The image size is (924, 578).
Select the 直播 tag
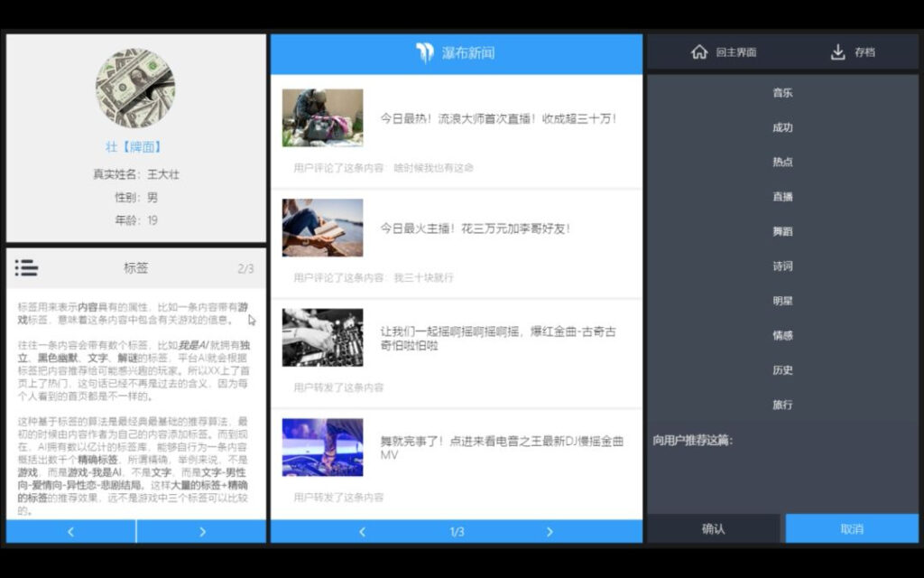pyautogui.click(x=782, y=196)
